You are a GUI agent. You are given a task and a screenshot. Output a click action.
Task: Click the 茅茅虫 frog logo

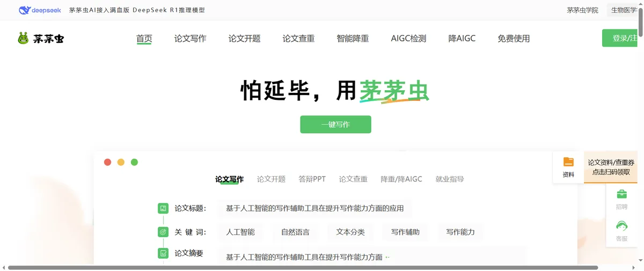coord(41,38)
